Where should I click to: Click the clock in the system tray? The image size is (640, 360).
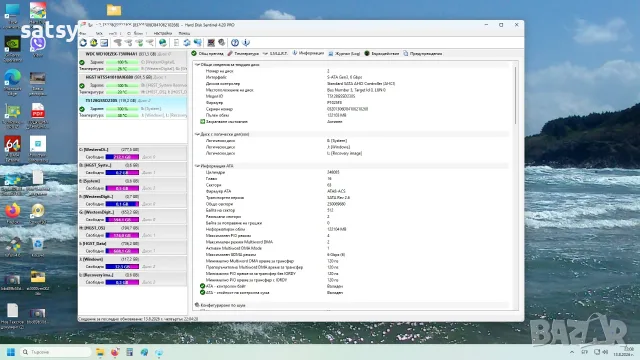(624, 352)
